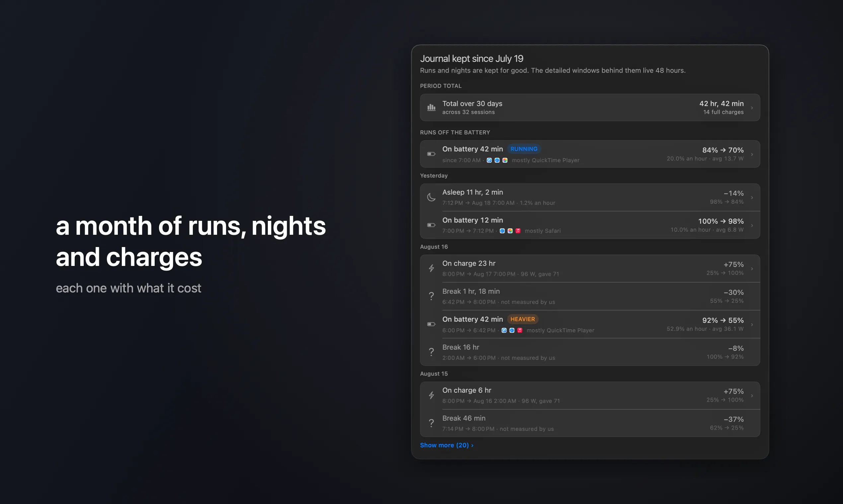Click the −8% value
This screenshot has width=843, height=504.
tap(735, 348)
